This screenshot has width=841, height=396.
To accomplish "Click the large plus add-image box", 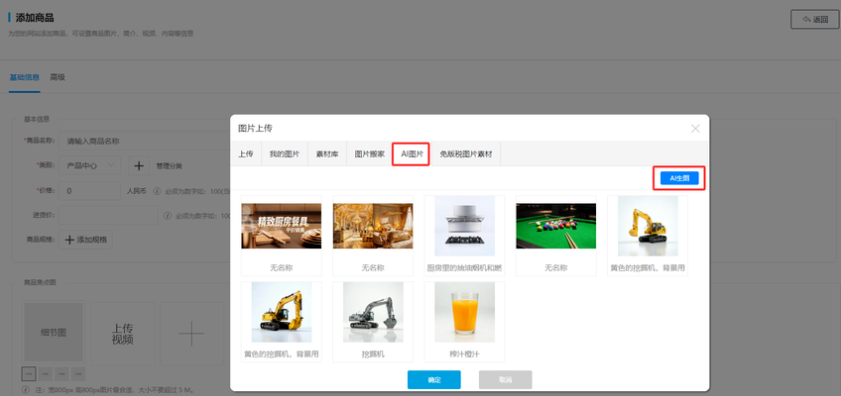I will (191, 333).
